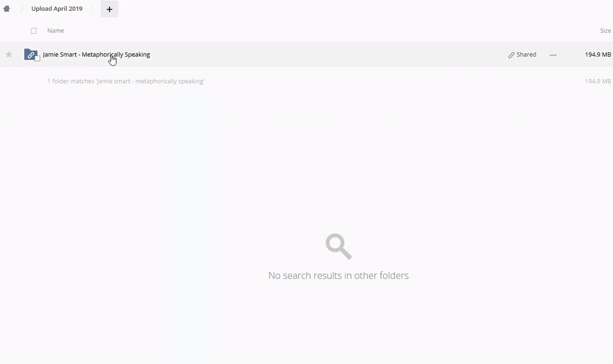Sort files by the Name column header
The width and height of the screenshot is (613, 364).
[x=56, y=31]
